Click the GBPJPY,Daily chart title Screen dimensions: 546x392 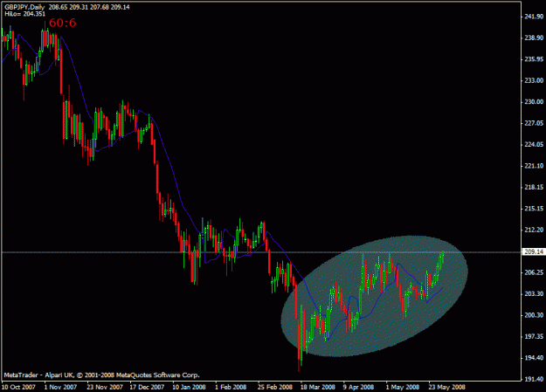[24, 7]
